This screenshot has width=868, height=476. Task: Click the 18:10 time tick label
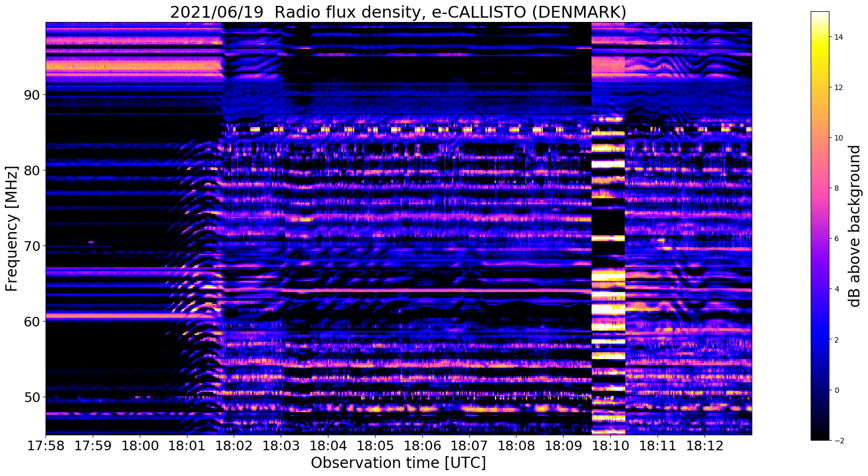(610, 446)
